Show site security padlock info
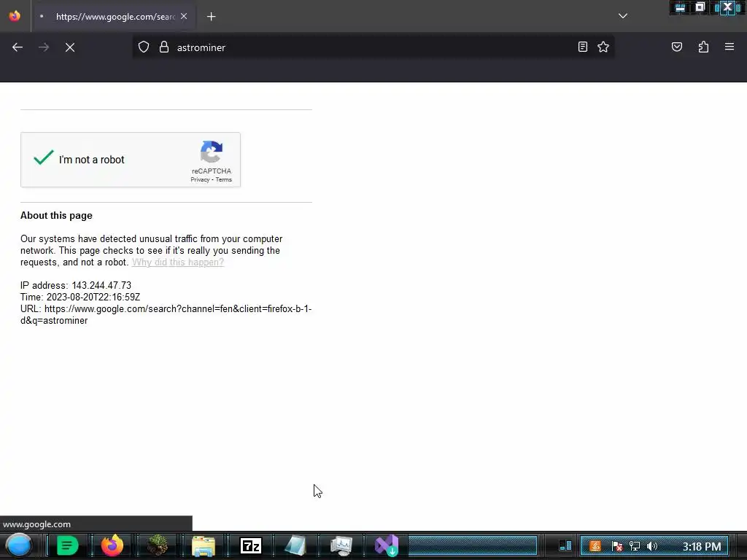The image size is (747, 560). pos(164,47)
